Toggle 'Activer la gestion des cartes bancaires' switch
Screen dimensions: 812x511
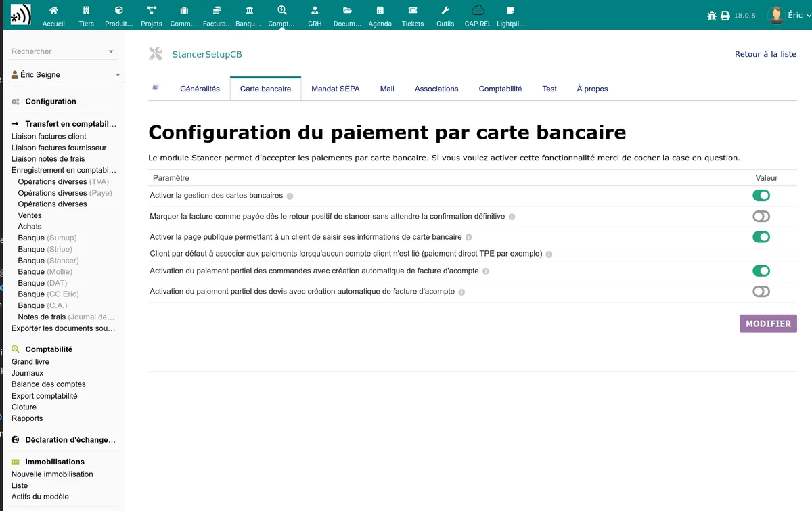tap(761, 196)
